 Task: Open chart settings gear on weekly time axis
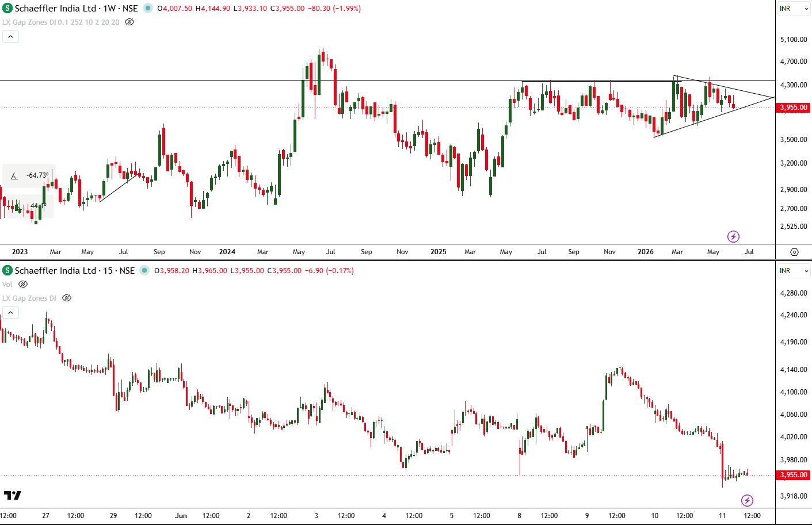point(794,252)
